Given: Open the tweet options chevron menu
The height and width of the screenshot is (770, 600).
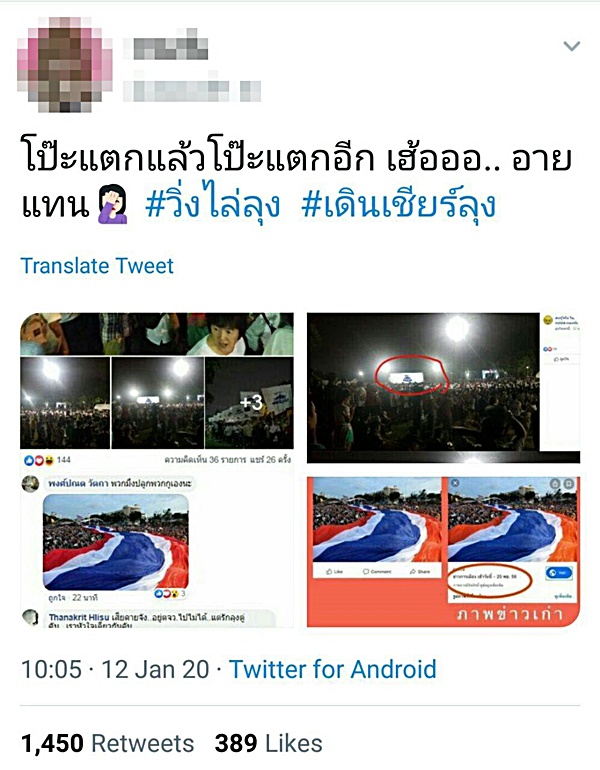Looking at the screenshot, I should click(572, 46).
